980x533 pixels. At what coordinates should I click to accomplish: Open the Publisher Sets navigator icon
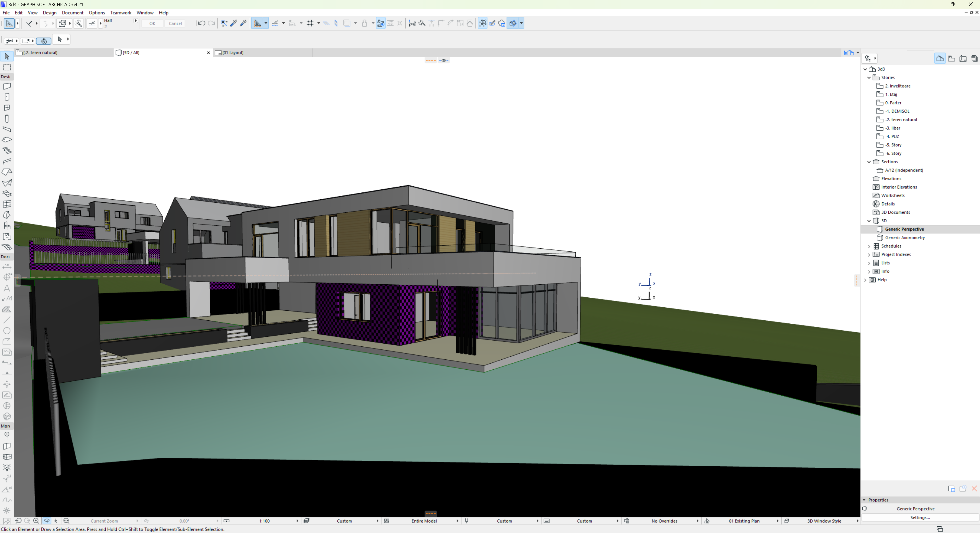(x=974, y=59)
